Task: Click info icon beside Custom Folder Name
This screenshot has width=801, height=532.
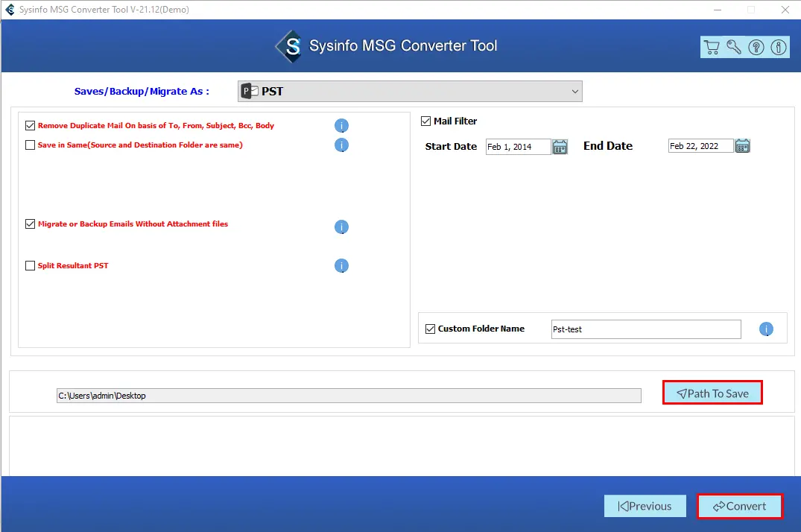Action: 766,329
